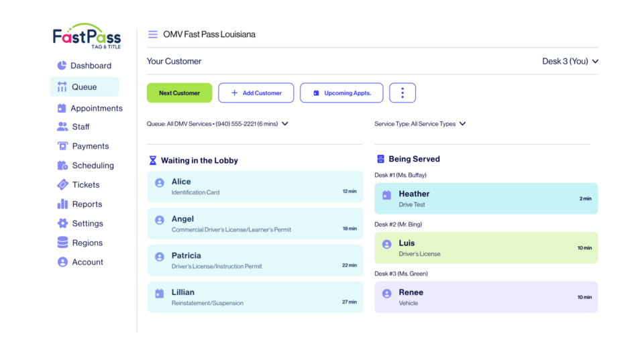Open the Scheduling page
The image size is (644, 362).
(86, 165)
